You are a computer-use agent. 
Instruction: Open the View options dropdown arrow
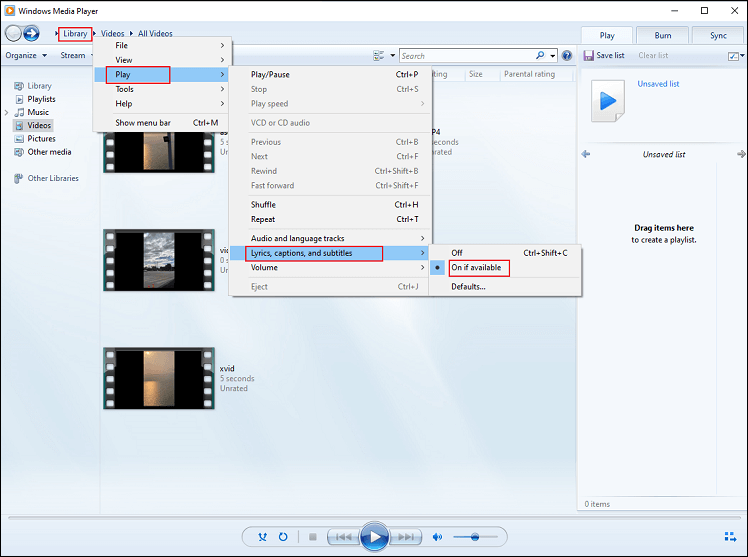(x=393, y=56)
